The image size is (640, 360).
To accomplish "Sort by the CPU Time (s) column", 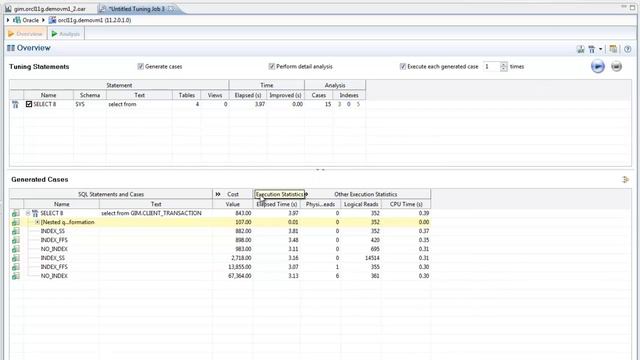I will click(406, 204).
